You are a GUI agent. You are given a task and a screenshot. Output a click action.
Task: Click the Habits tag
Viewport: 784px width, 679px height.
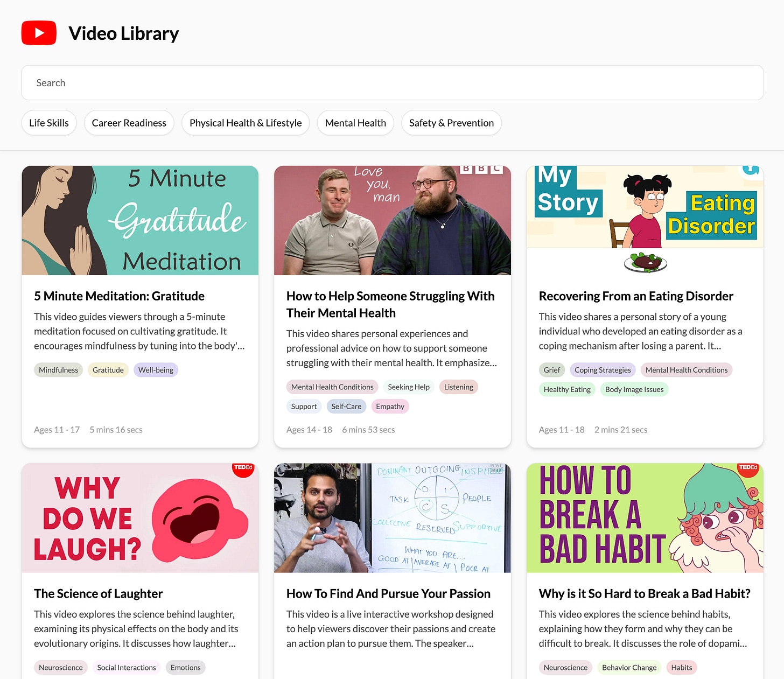click(x=682, y=668)
